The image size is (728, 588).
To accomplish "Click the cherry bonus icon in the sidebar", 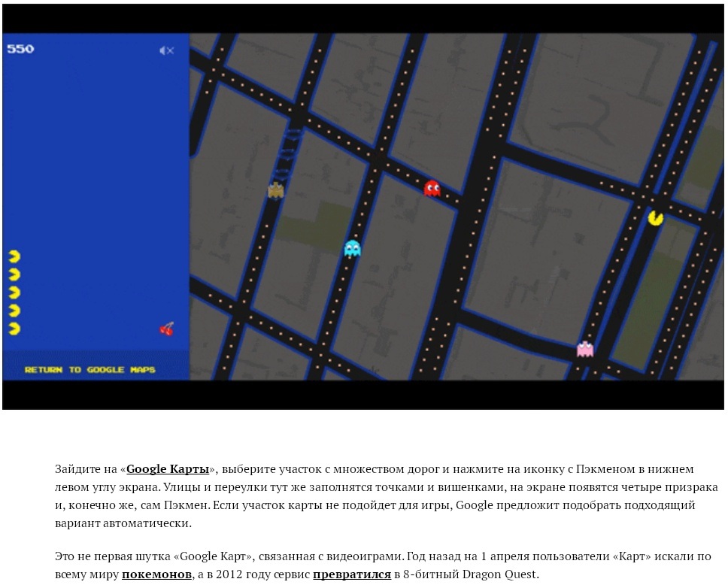I will 165,328.
